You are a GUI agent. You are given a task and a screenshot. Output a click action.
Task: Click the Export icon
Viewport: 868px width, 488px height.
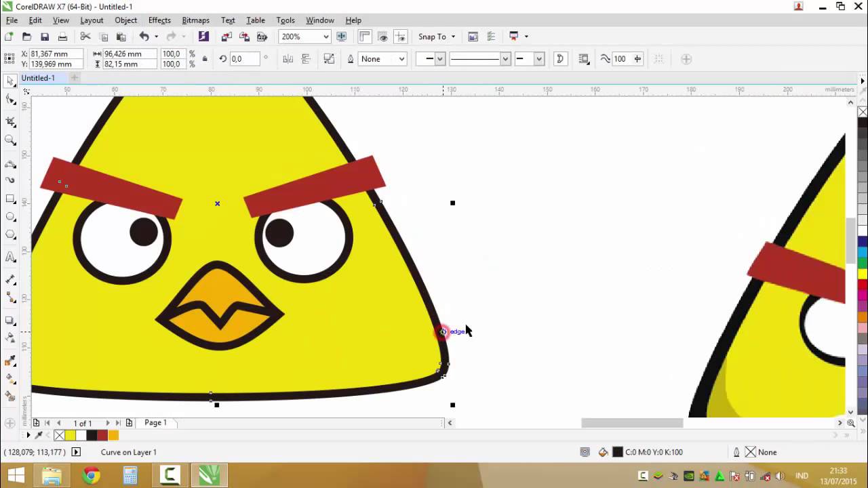[x=244, y=37]
